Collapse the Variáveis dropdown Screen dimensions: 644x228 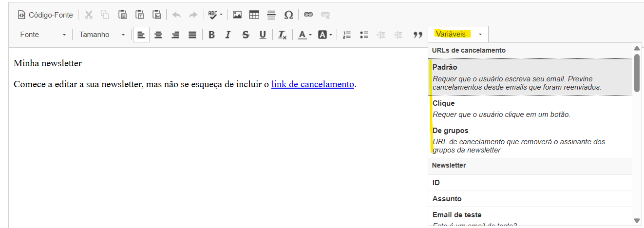tap(458, 34)
